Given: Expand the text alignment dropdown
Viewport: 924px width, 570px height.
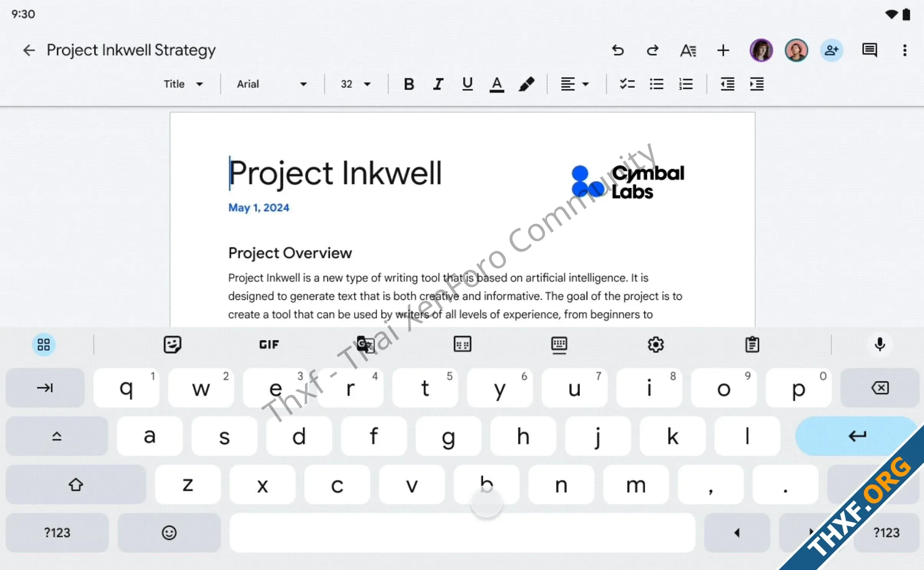Looking at the screenshot, I should click(x=574, y=84).
